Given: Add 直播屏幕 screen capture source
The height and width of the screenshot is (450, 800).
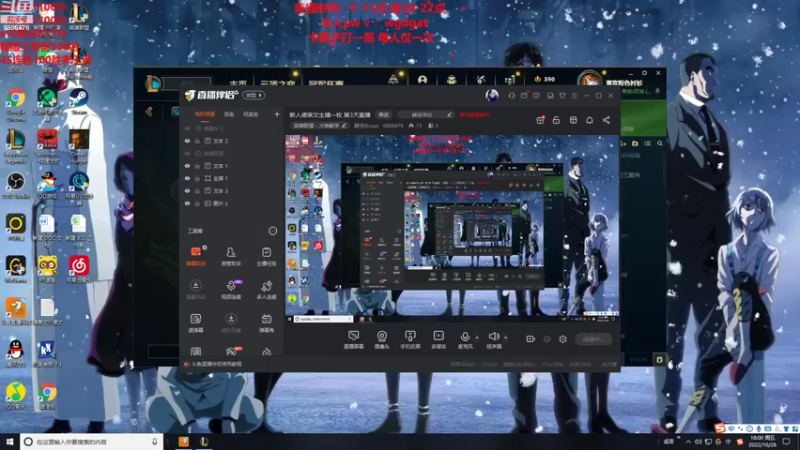Looking at the screenshot, I should [353, 339].
